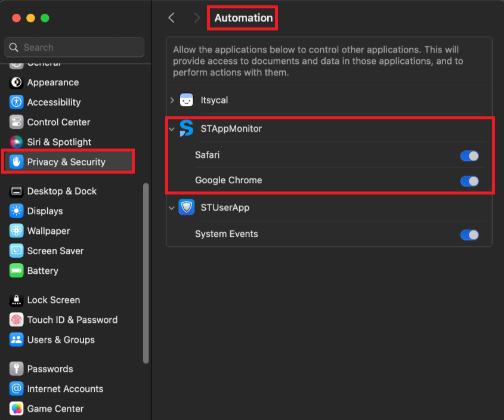
Task: Click the STUserApp shield icon
Action: [187, 208]
